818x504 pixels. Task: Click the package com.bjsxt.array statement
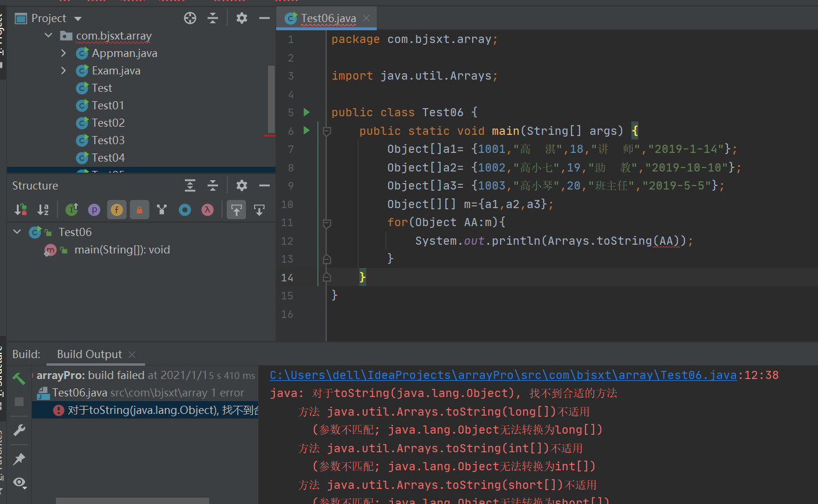click(415, 39)
